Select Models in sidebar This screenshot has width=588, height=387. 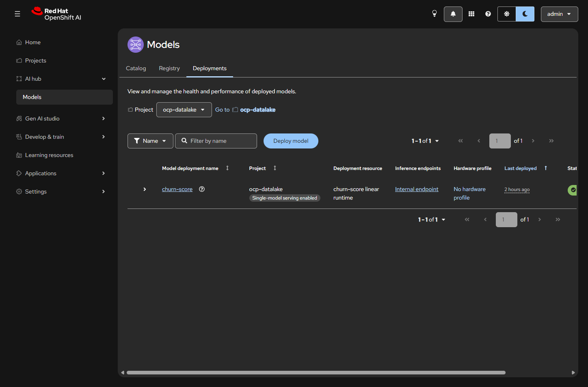(65, 97)
